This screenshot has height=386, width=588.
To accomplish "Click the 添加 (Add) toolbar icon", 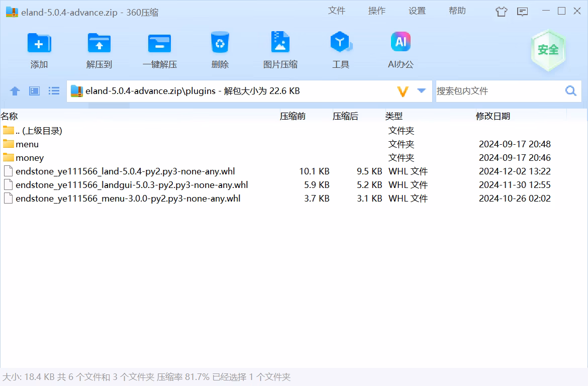I will pos(39,44).
